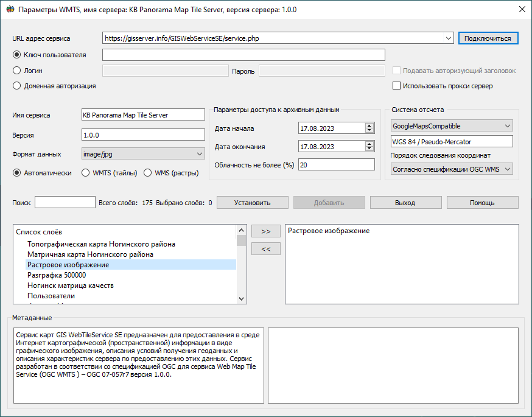532x417 pixels.
Task: Click the >> button to add selected layer
Action: tap(265, 231)
